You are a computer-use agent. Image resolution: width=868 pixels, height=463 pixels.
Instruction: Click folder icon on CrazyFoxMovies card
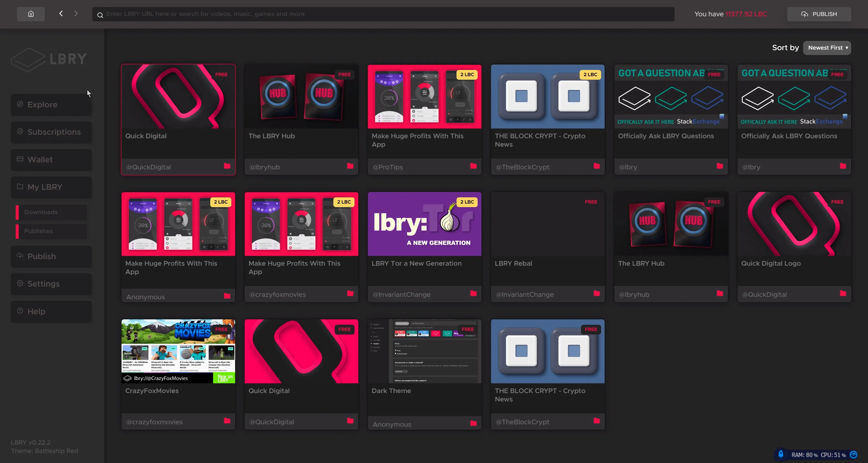pyautogui.click(x=227, y=420)
